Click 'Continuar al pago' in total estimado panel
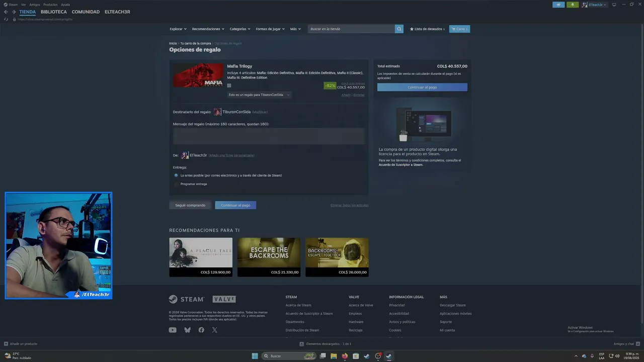The width and height of the screenshot is (644, 362). (422, 87)
